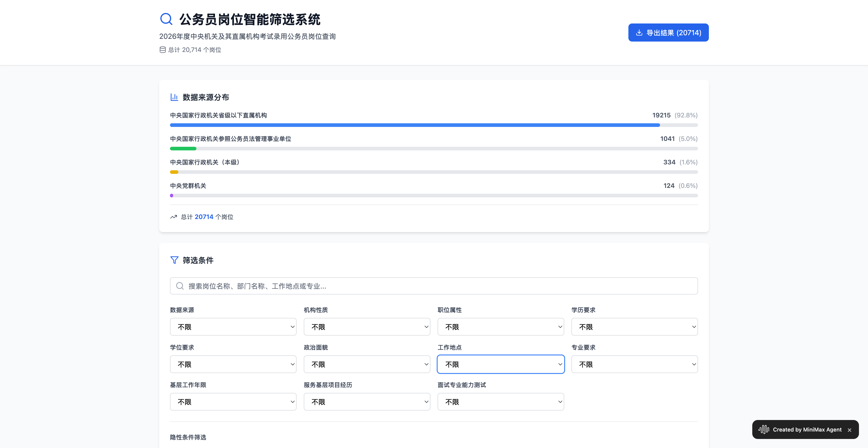The width and height of the screenshot is (868, 448).
Task: Expand the 学历要求 dropdown
Action: [x=634, y=327]
